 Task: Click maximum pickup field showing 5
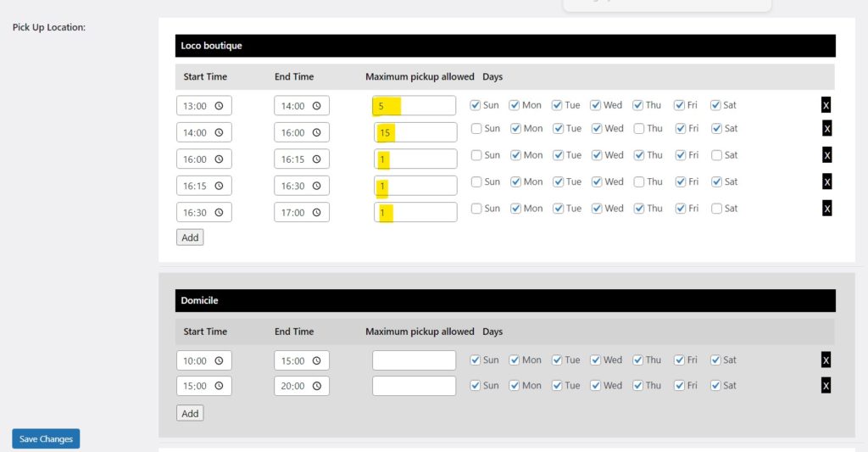click(414, 106)
